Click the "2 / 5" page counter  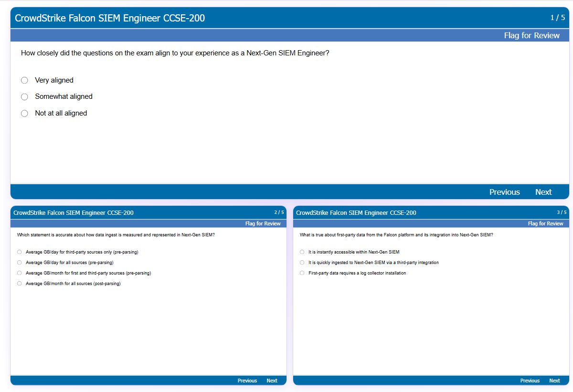point(279,212)
